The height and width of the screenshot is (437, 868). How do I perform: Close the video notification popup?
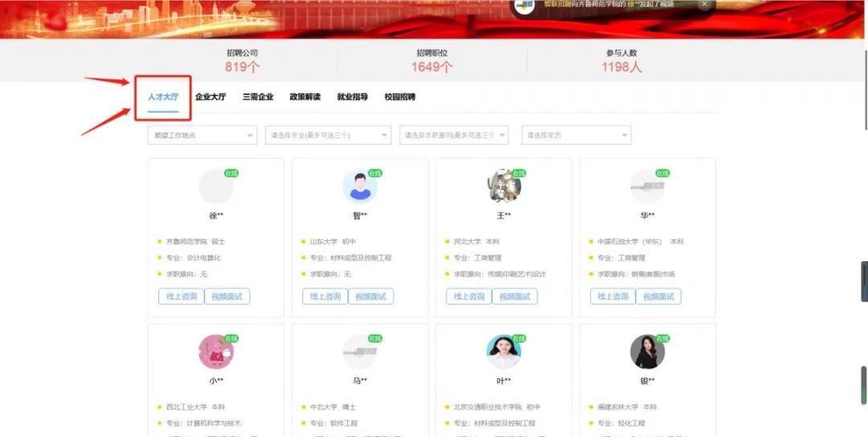pos(704,4)
